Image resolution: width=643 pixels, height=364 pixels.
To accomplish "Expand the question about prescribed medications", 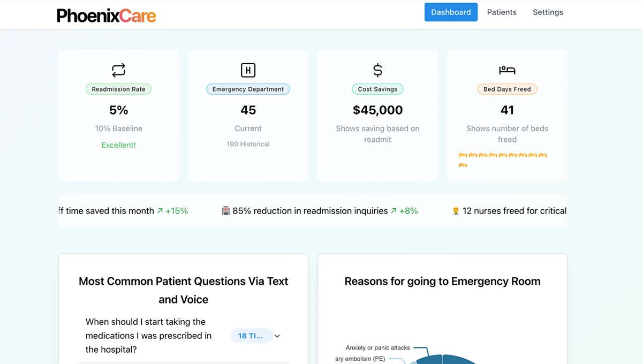I will (148, 336).
